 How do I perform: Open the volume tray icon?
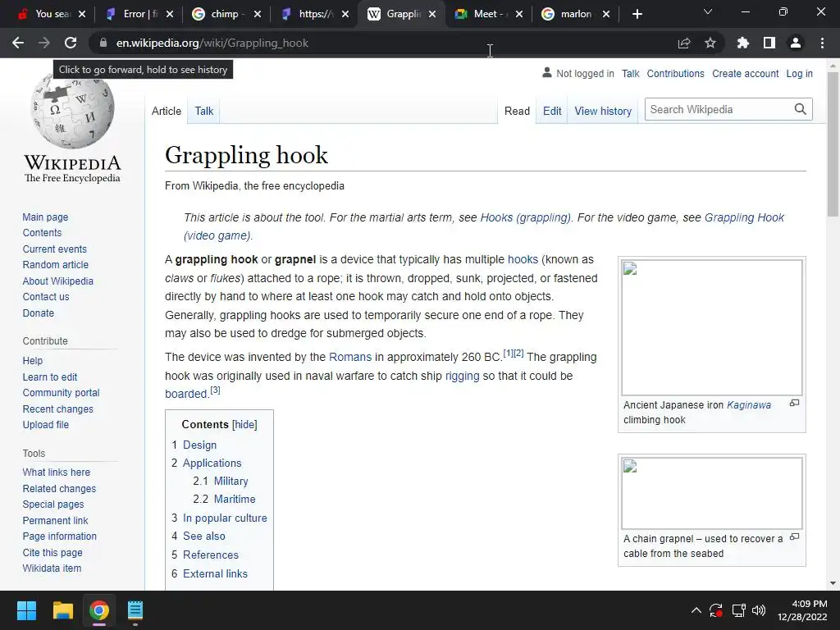(759, 610)
